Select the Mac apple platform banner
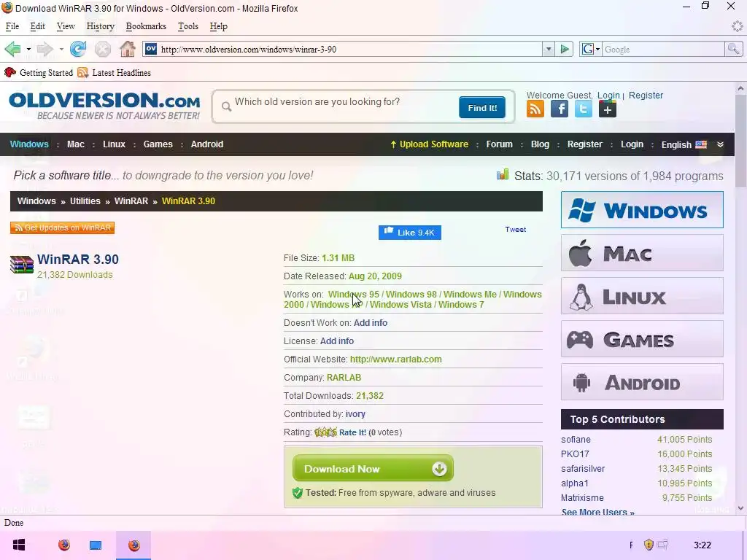This screenshot has width=747, height=560. (x=642, y=253)
